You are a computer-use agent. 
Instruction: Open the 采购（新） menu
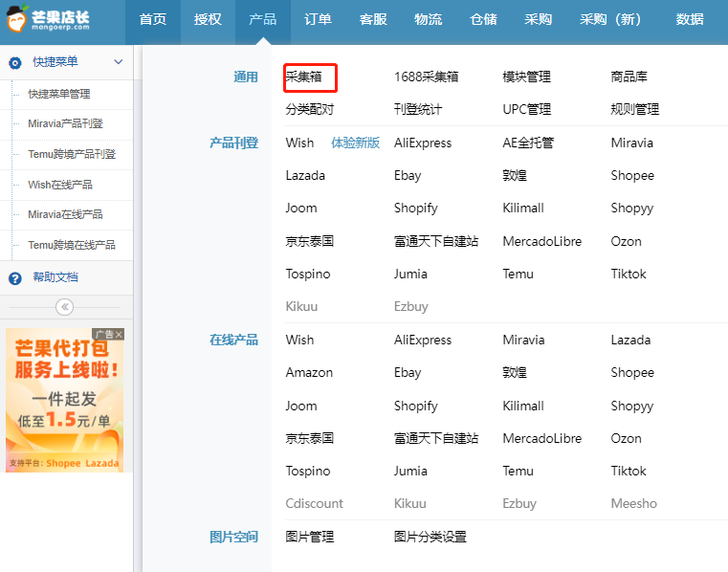[610, 19]
